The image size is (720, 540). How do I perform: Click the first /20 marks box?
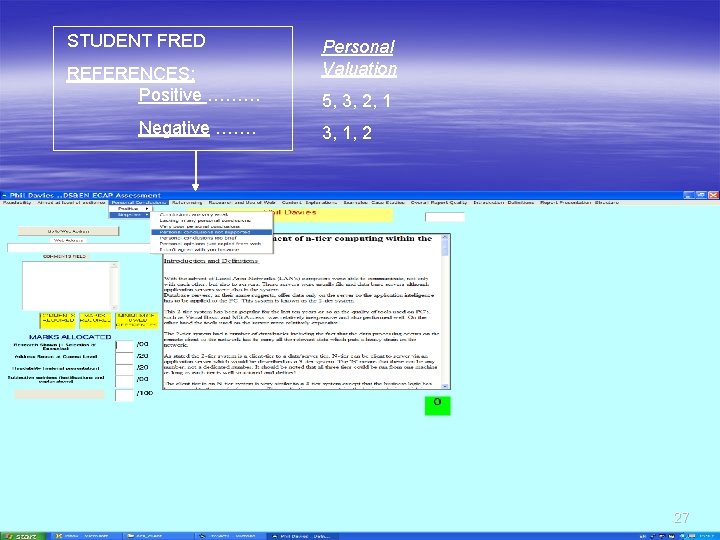tap(124, 357)
